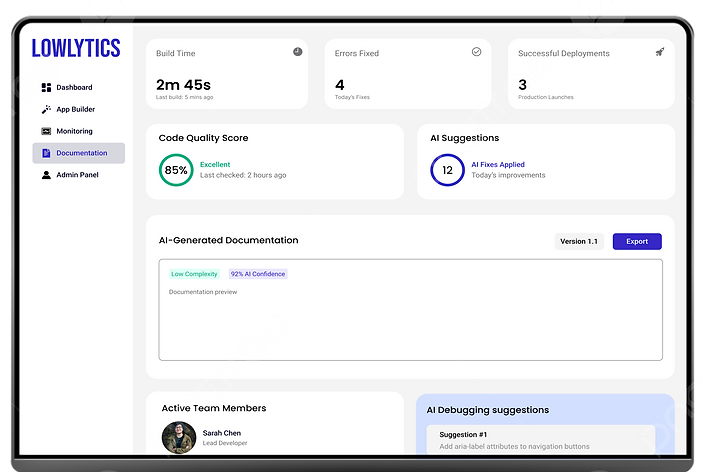Viewport: 703px width, 472px height.
Task: Go to App Builder section
Action: [78, 109]
